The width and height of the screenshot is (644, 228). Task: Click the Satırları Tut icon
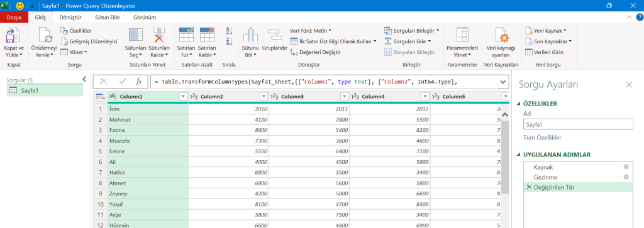click(x=186, y=35)
